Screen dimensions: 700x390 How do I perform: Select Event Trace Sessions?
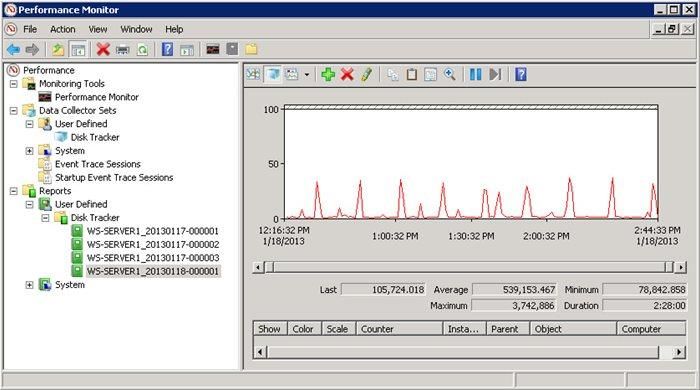[98, 164]
